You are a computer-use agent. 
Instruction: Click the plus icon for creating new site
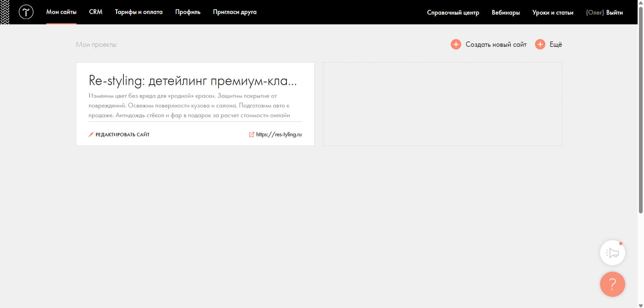456,44
